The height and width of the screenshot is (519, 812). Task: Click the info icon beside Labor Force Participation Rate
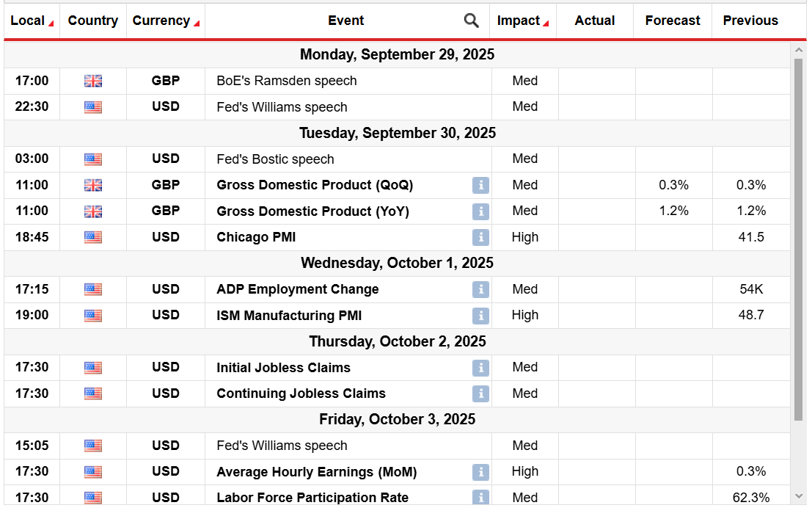480,498
